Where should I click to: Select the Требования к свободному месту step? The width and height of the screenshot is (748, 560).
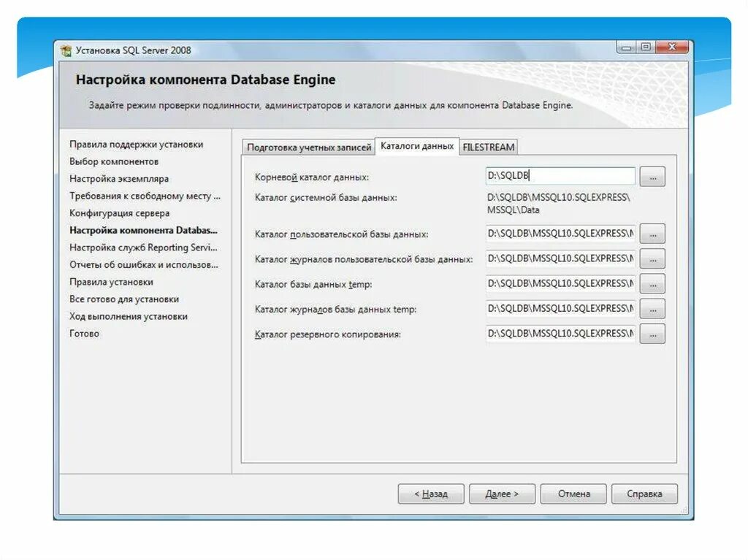point(145,196)
